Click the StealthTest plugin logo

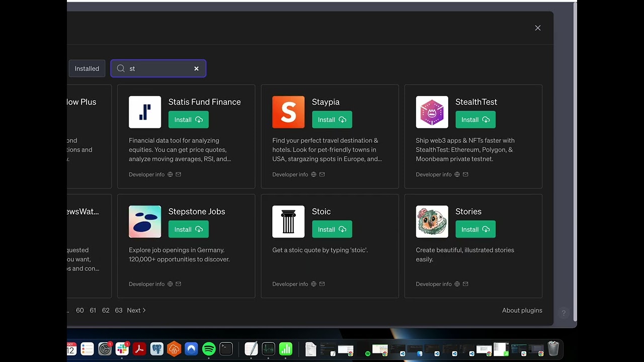pyautogui.click(x=432, y=112)
